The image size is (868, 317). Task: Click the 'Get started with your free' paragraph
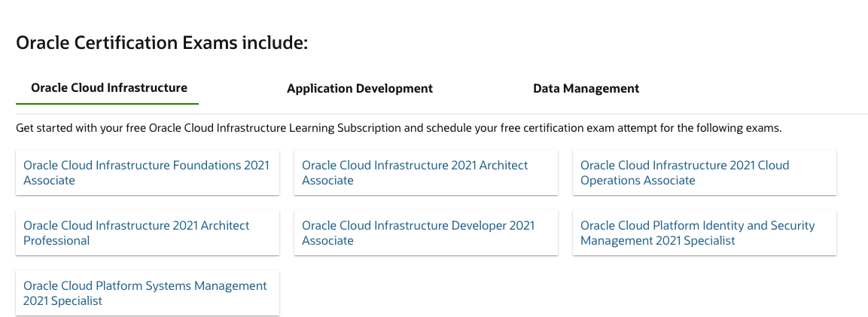tap(398, 128)
